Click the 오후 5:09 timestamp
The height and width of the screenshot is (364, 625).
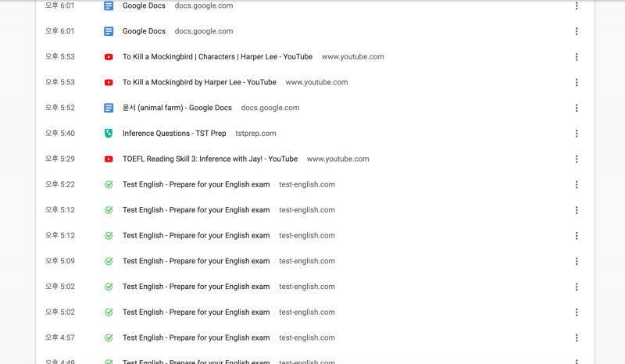click(x=60, y=261)
